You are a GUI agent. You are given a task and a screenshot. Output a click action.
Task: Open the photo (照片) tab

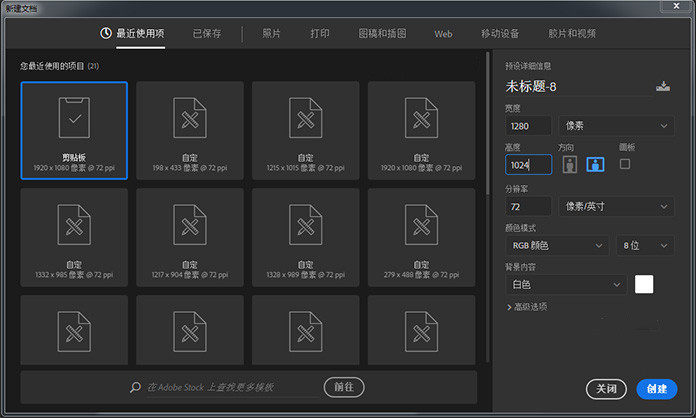(271, 33)
